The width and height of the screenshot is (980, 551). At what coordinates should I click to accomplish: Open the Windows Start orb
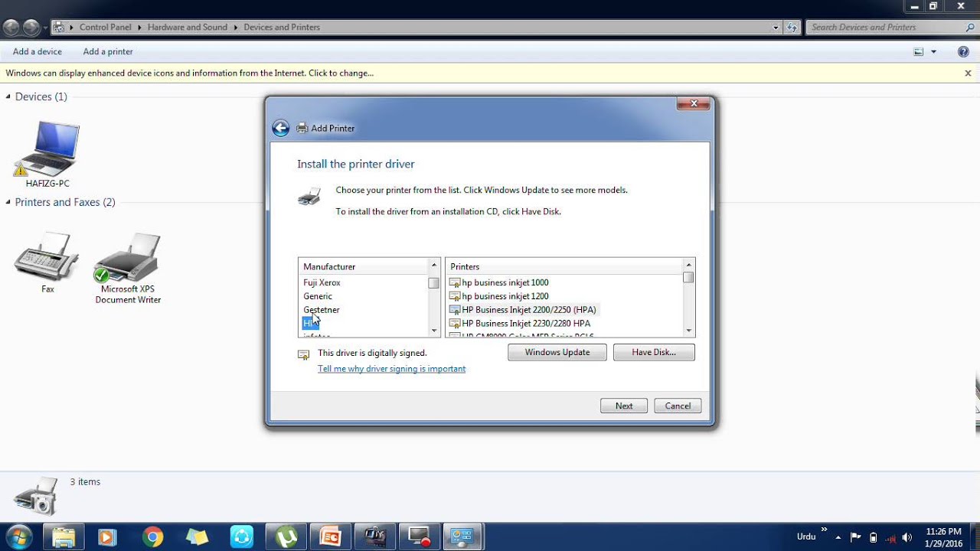click(19, 537)
